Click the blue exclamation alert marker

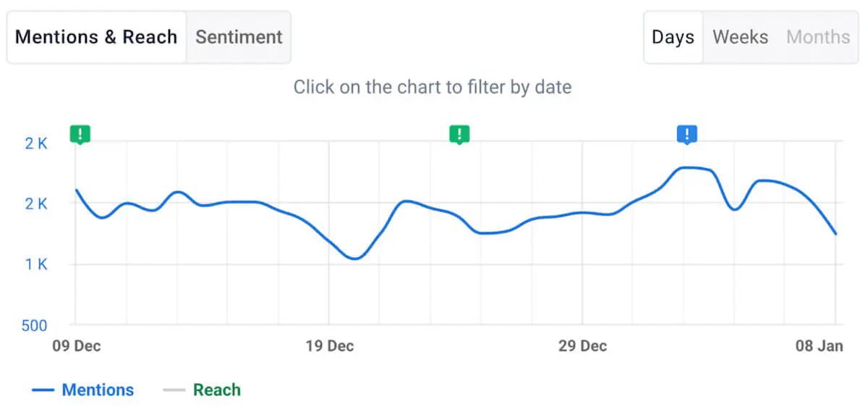point(687,134)
